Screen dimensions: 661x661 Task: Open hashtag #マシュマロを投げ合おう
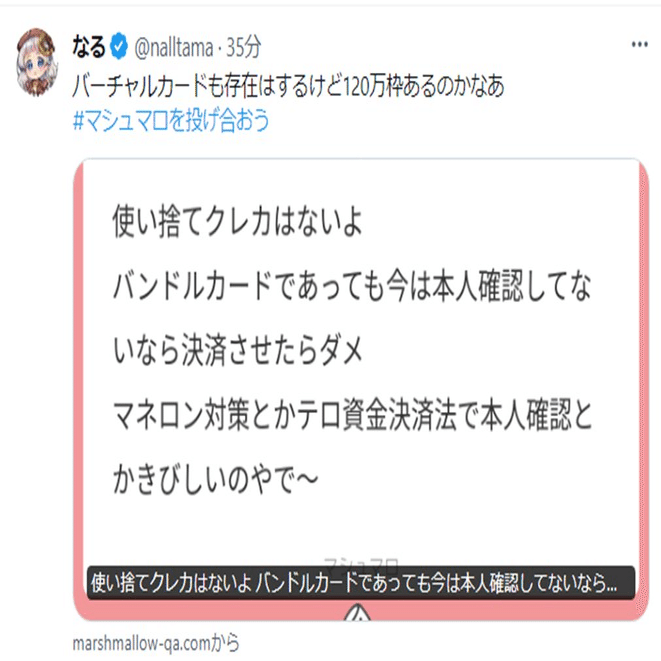(171, 120)
